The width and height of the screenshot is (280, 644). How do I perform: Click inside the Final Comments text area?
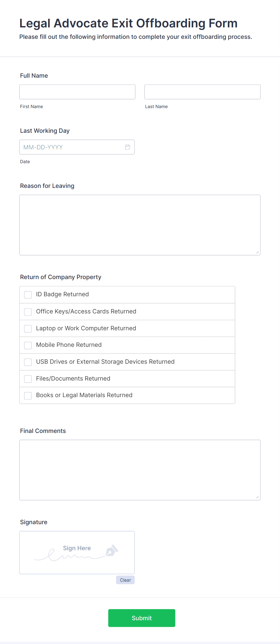[140, 470]
